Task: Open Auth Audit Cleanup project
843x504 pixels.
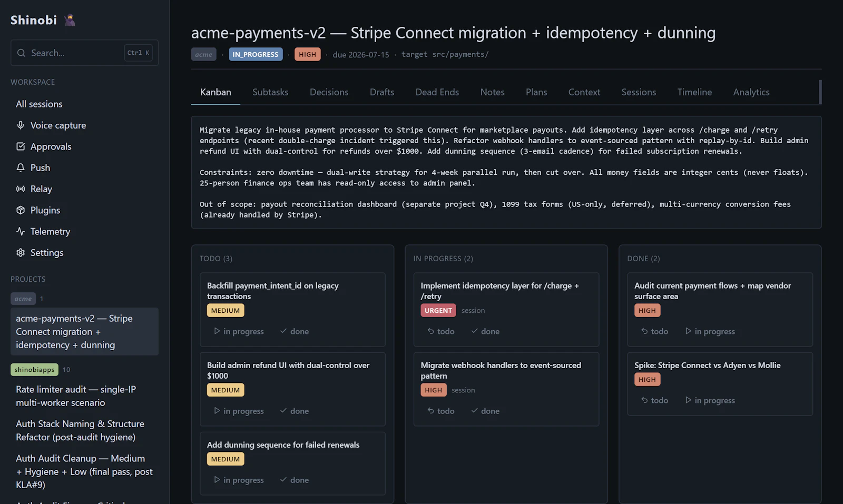Action: [x=84, y=472]
